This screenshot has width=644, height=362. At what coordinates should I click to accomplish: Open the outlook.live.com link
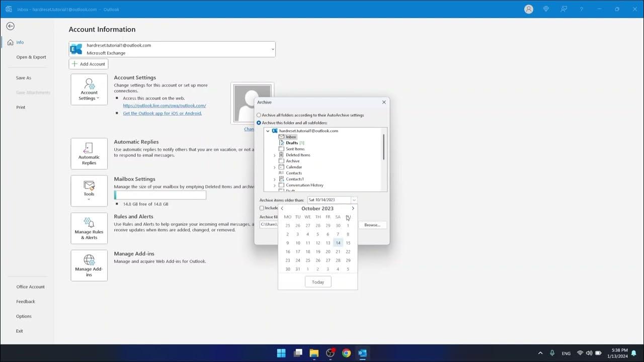pyautogui.click(x=165, y=106)
